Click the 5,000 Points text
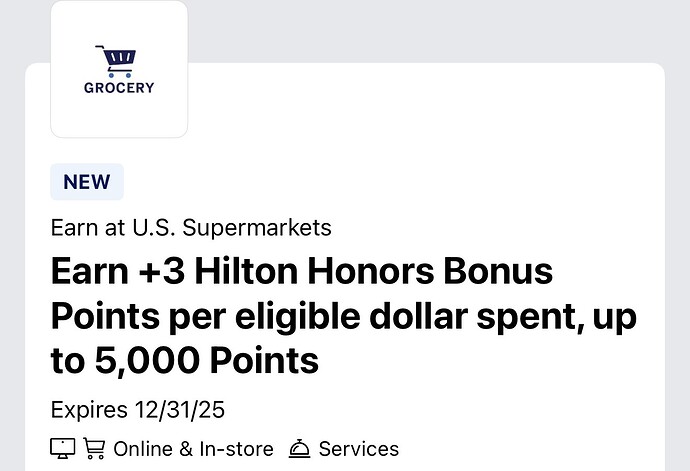690x471 pixels. click(x=206, y=361)
